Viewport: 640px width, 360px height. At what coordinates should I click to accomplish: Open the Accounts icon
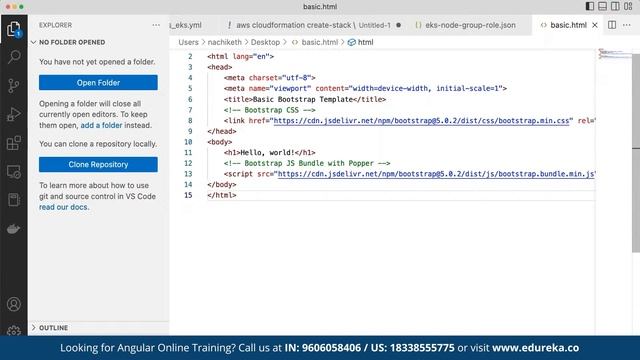tap(13, 304)
